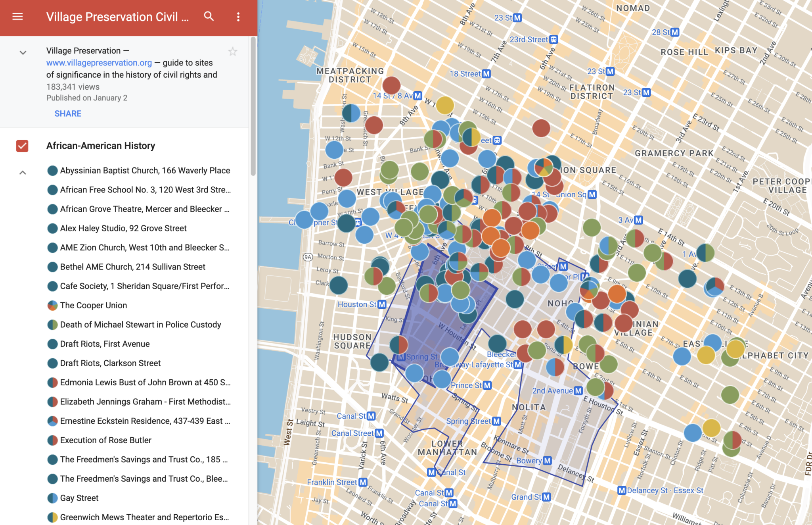The image size is (812, 525).
Task: Click the sidebar vertical scrollbar
Action: point(253,107)
